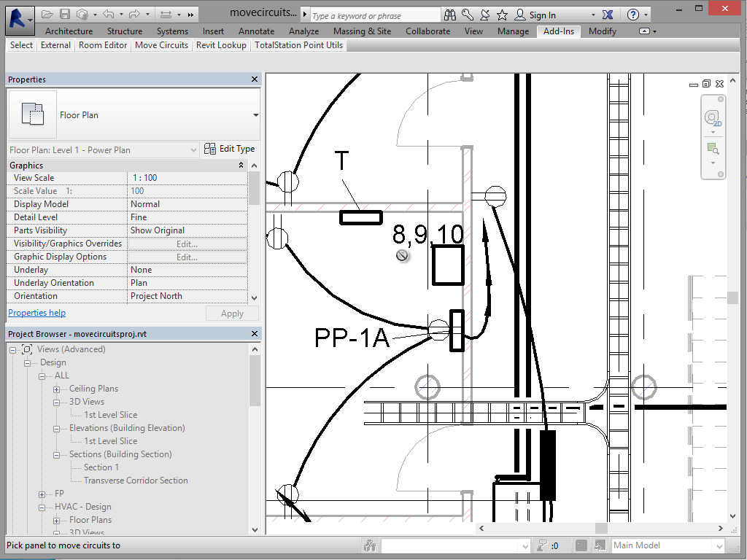Click the Move Circuits add-in button
This screenshot has height=560, width=747.
point(161,45)
